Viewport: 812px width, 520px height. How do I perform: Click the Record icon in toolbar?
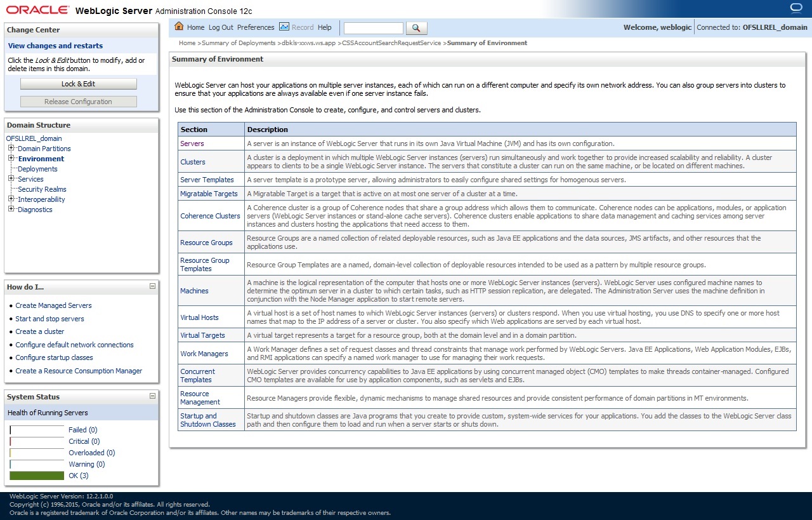coord(284,27)
